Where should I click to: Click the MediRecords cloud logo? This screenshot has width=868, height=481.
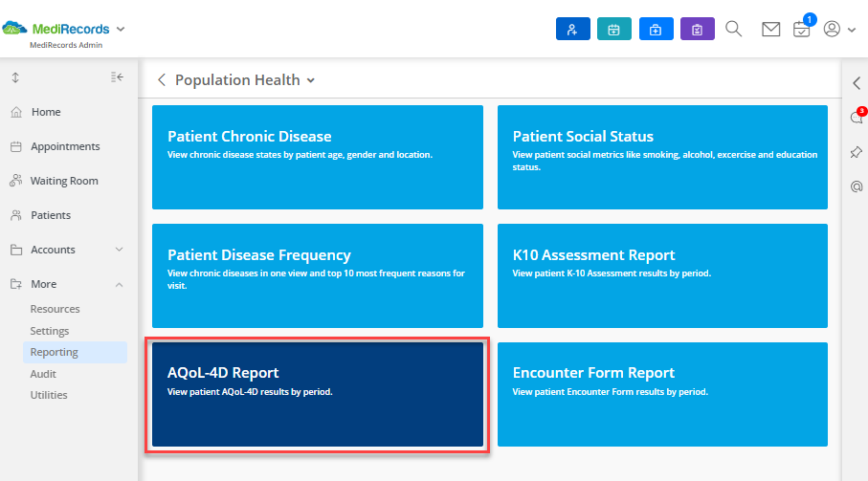tap(14, 28)
